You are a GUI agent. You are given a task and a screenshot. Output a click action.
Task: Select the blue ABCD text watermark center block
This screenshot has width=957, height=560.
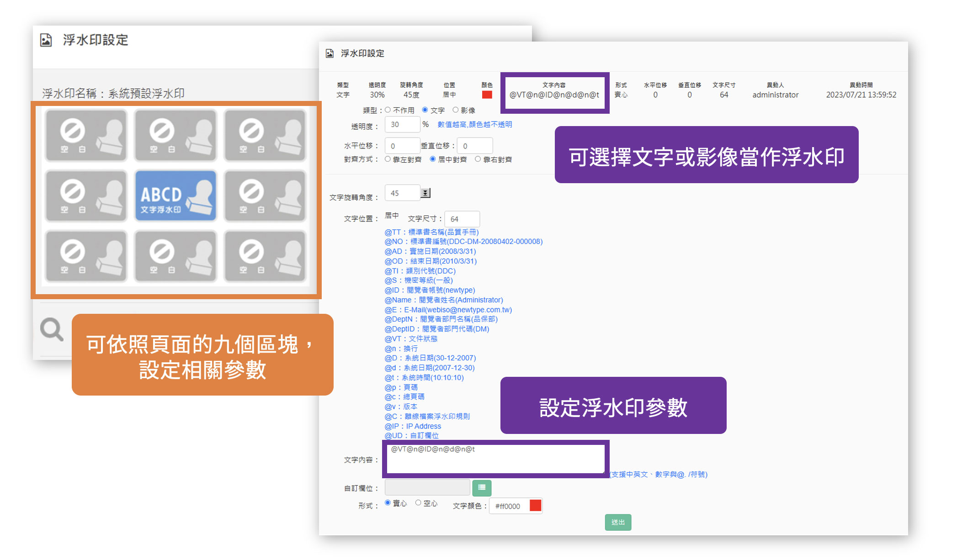point(175,195)
